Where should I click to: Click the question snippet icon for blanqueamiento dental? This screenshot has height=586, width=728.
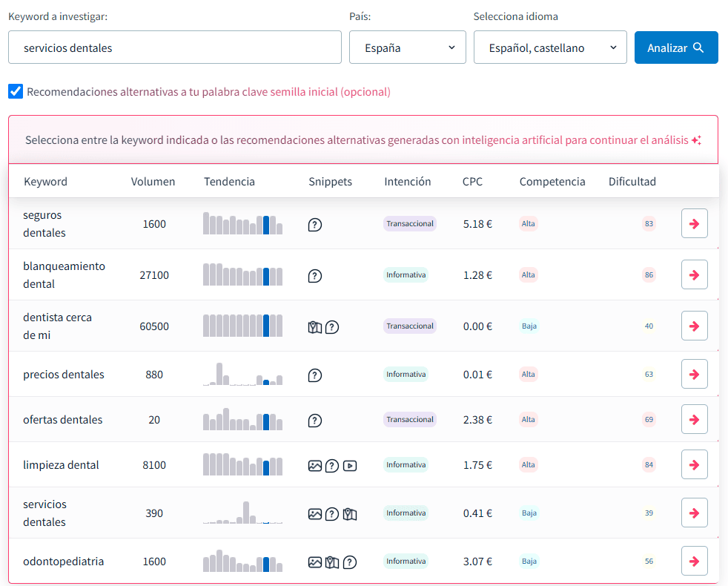[x=315, y=276]
